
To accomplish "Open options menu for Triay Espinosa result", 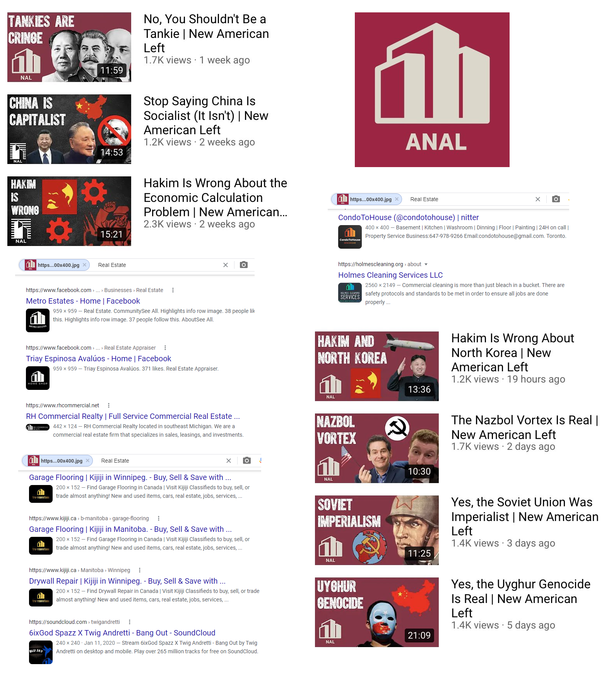I will [165, 348].
